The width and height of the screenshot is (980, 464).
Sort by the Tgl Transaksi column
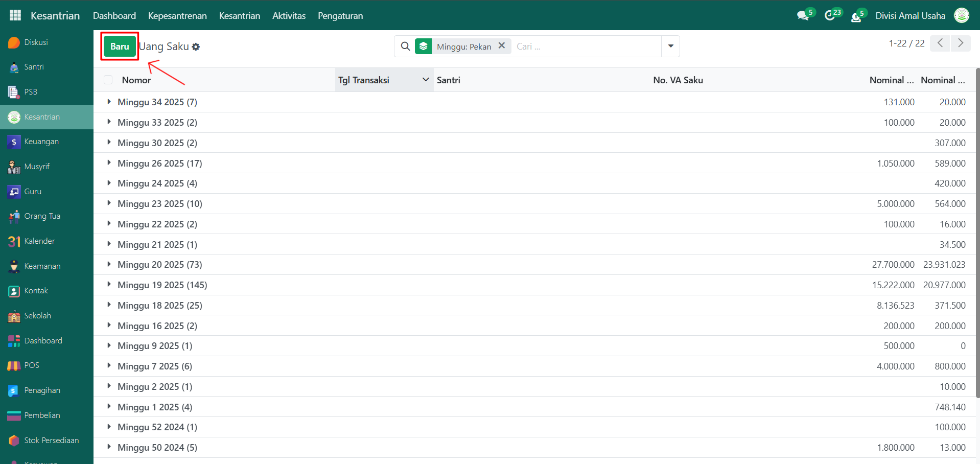(364, 80)
